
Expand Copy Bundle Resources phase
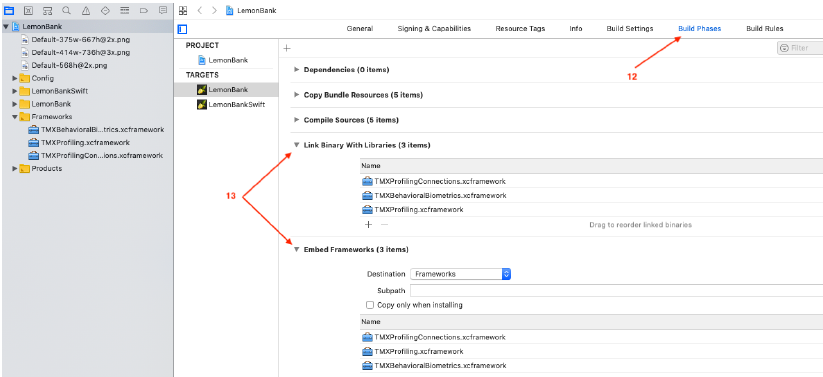point(297,95)
